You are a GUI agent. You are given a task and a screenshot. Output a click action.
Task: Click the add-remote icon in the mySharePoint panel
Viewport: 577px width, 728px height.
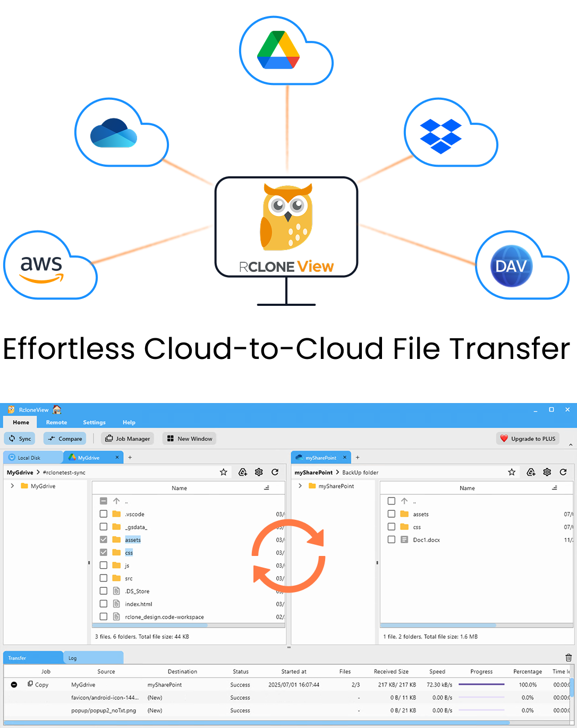coord(531,472)
